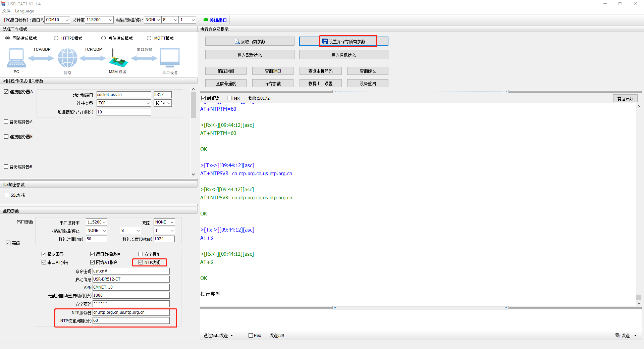Image resolution: width=644 pixels, height=349 pixels.
Task: Open the 文件 menu
Action: pos(6,11)
